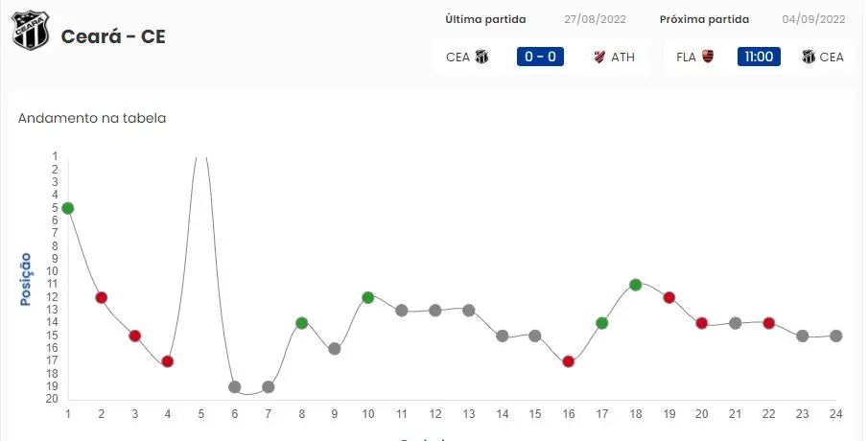Click the green data point at round 1

(x=67, y=208)
